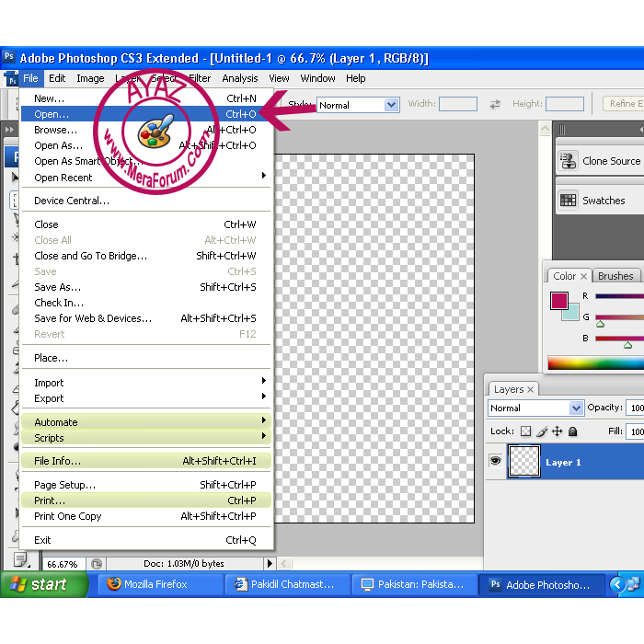Choose Exit from the File menu
644x644 pixels.
tap(146, 540)
